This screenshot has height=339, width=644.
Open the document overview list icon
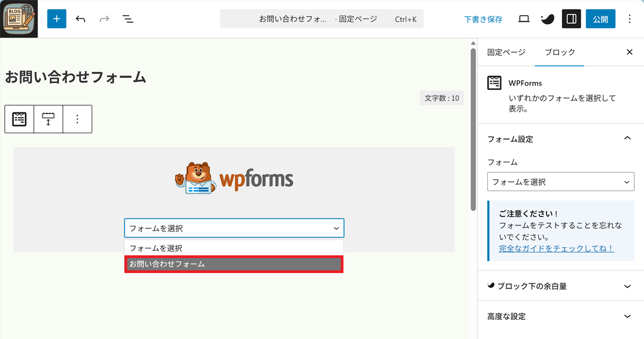128,19
